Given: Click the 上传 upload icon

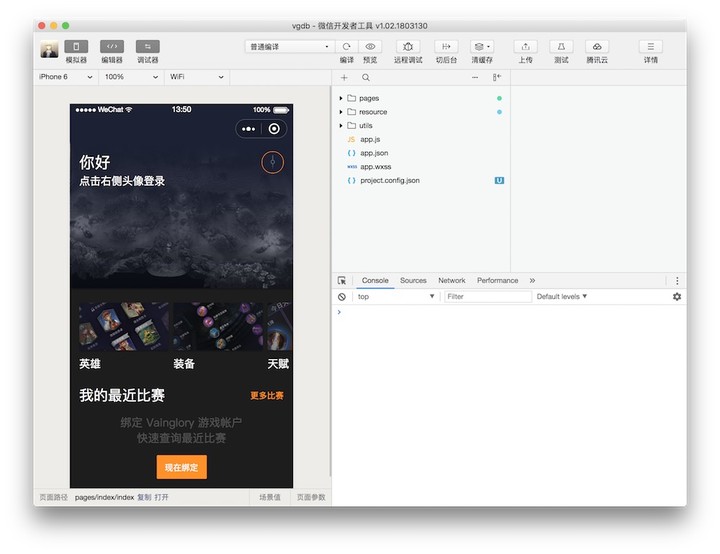Looking at the screenshot, I should click(x=526, y=46).
